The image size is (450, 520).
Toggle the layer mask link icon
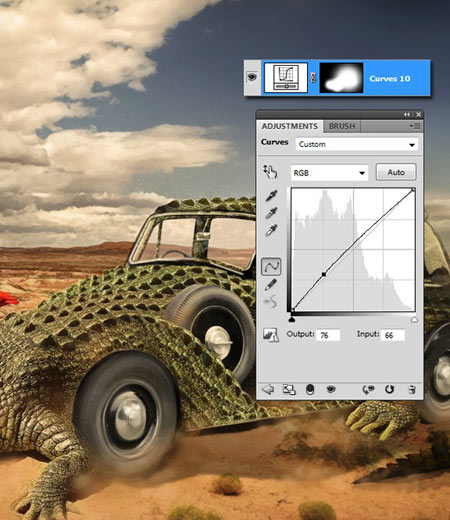pyautogui.click(x=313, y=78)
